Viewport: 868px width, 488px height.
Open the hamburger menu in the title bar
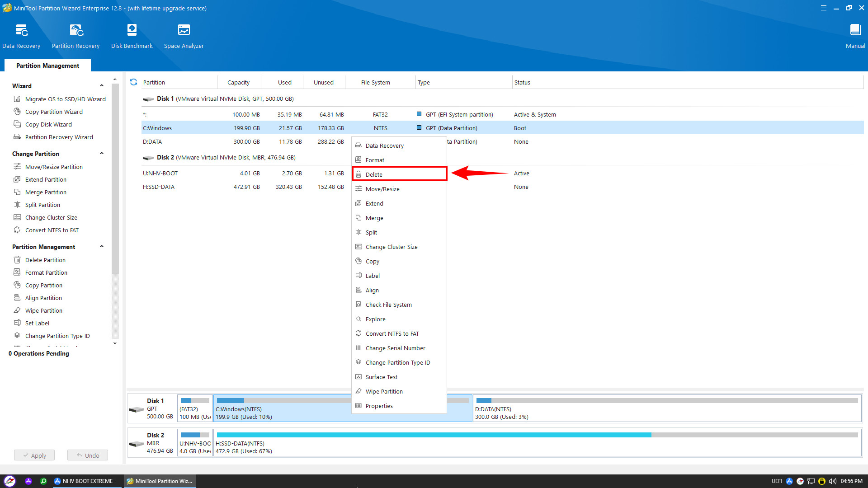pos(823,8)
